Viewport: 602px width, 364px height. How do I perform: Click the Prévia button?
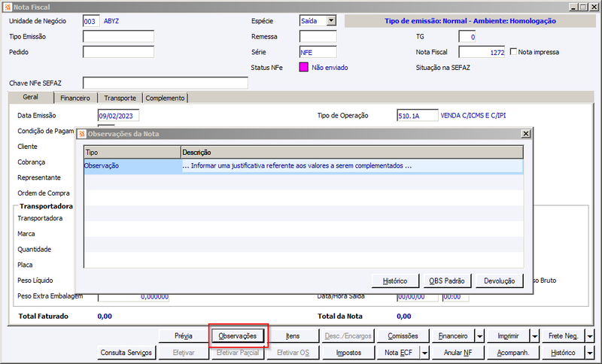point(184,336)
